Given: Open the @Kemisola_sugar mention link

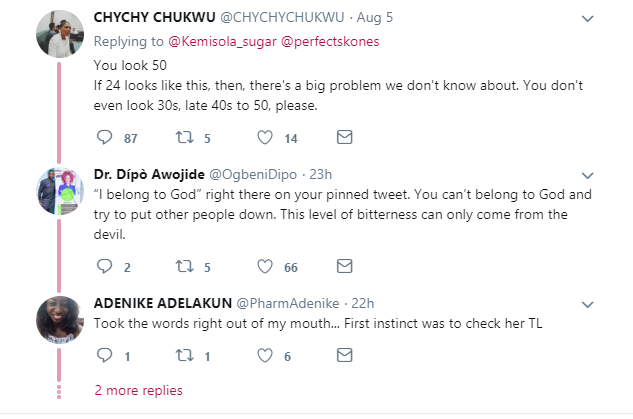Looking at the screenshot, I should click(214, 40).
